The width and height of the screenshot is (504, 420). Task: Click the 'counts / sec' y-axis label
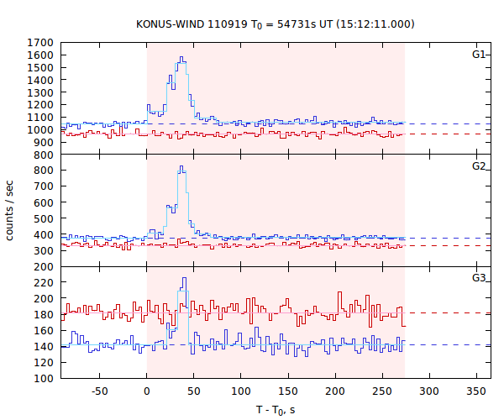pos(9,211)
